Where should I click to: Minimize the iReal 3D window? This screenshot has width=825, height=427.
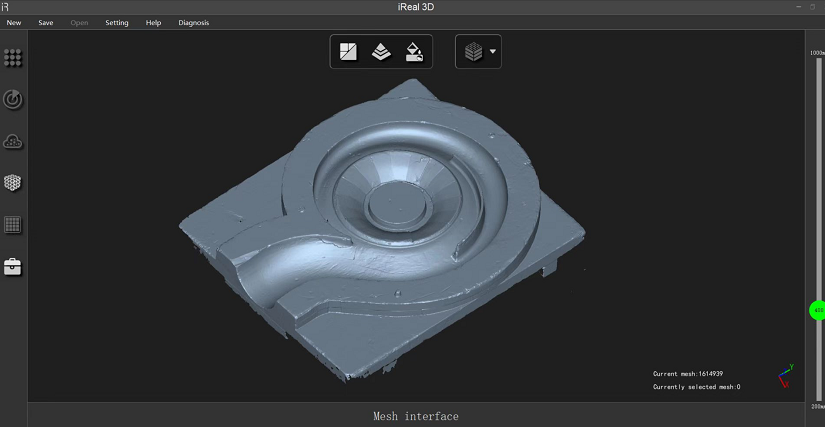click(x=799, y=7)
